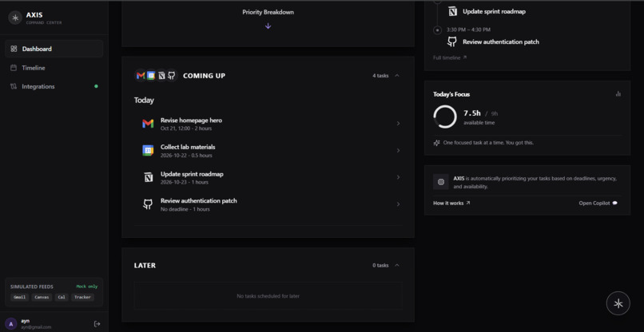Go to the Timeline sidebar item
The image size is (644, 332).
click(x=54, y=68)
